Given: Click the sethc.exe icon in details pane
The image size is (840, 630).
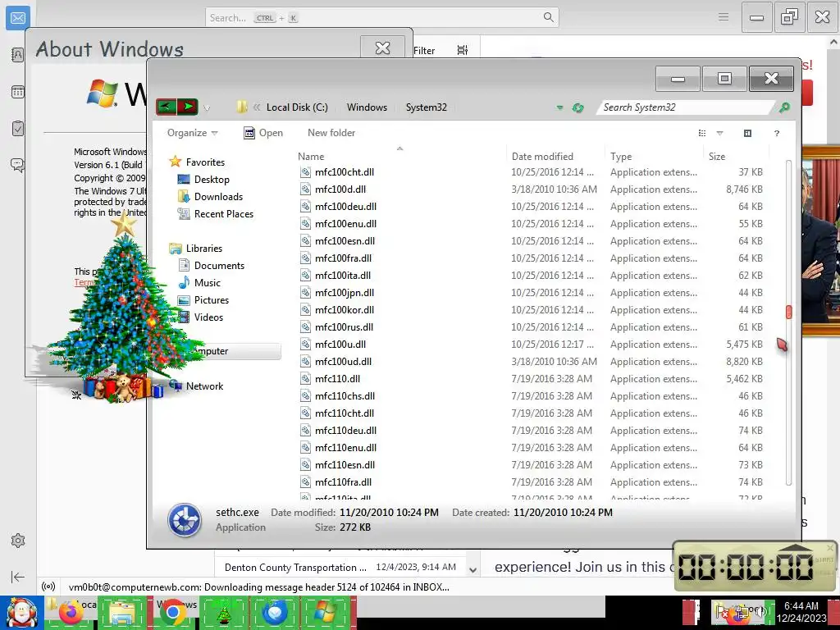Looking at the screenshot, I should [x=185, y=519].
